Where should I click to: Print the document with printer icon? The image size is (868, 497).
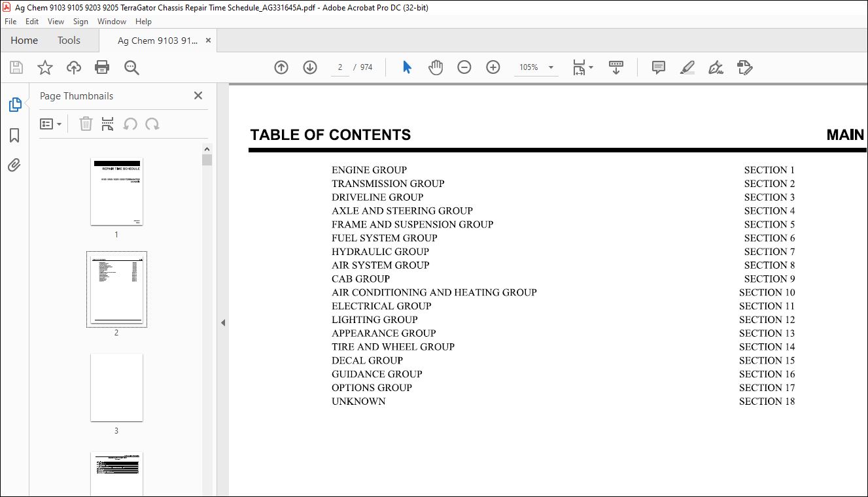tap(102, 67)
